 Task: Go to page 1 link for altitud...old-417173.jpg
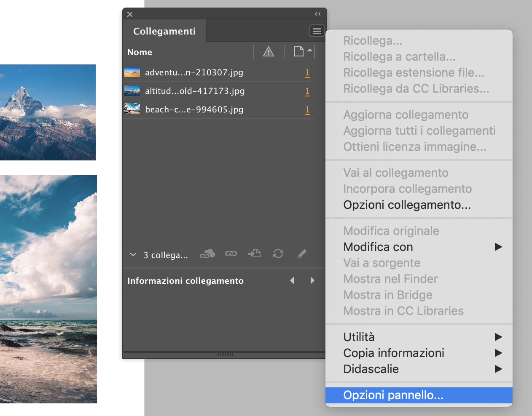pos(308,91)
